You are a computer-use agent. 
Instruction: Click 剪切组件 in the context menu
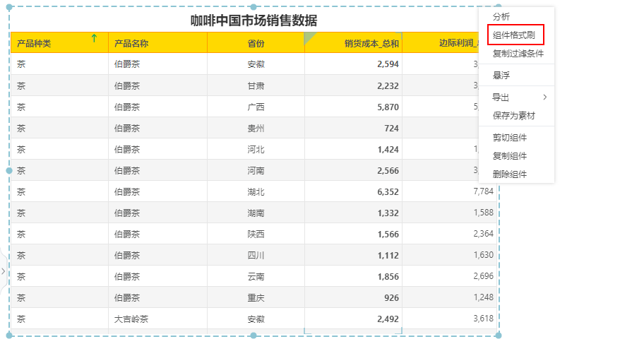[x=509, y=138]
